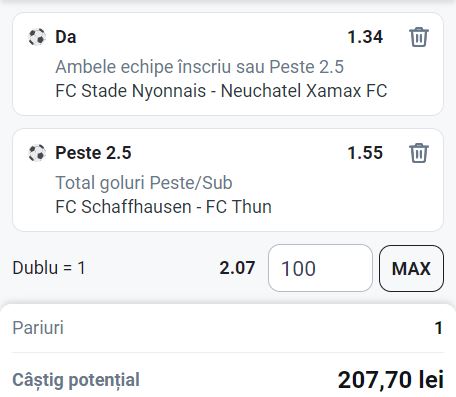The width and height of the screenshot is (456, 397).
Task: Open the FC Schaffhausen - FC Thun match
Action: tap(164, 207)
